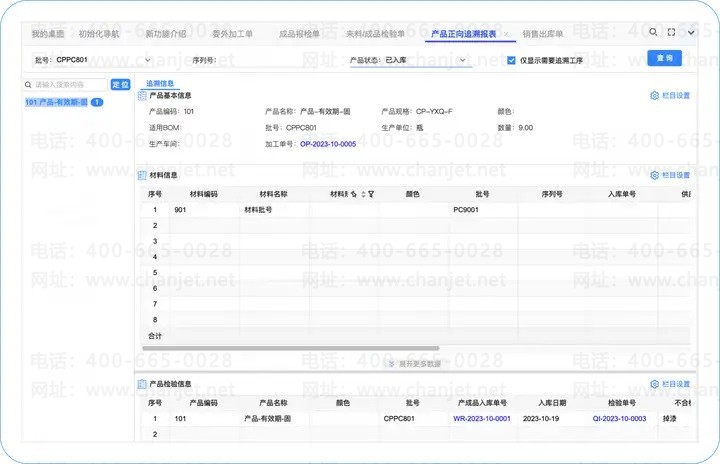Screen dimensions: 720x464
Task: Toggle 仅显示需要追溯工序 checkbox
Action: click(511, 60)
